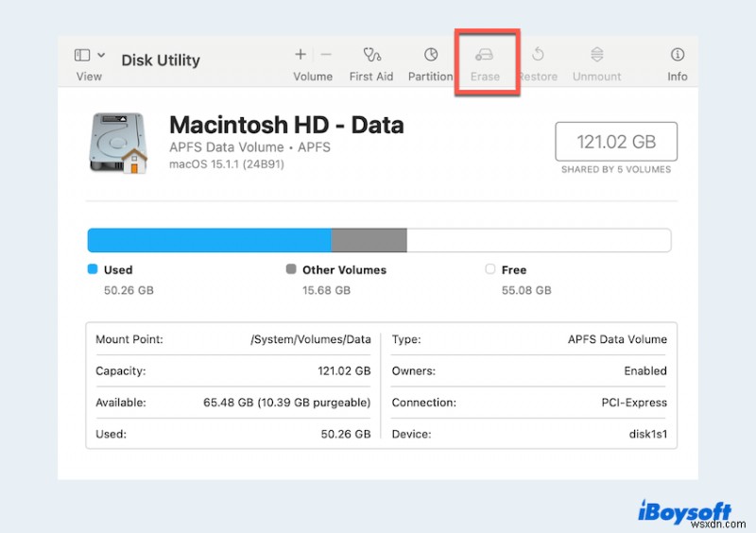Click the Free legend label
The height and width of the screenshot is (533, 756).
coord(514,270)
